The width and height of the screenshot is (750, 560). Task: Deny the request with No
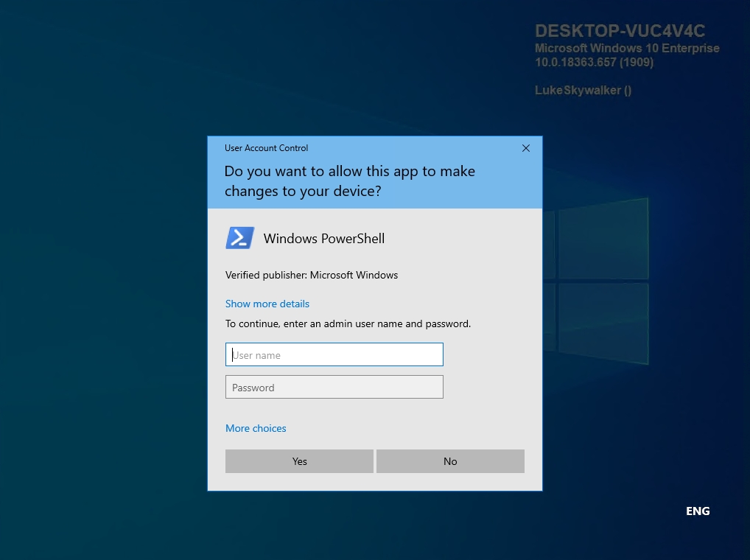(x=450, y=461)
